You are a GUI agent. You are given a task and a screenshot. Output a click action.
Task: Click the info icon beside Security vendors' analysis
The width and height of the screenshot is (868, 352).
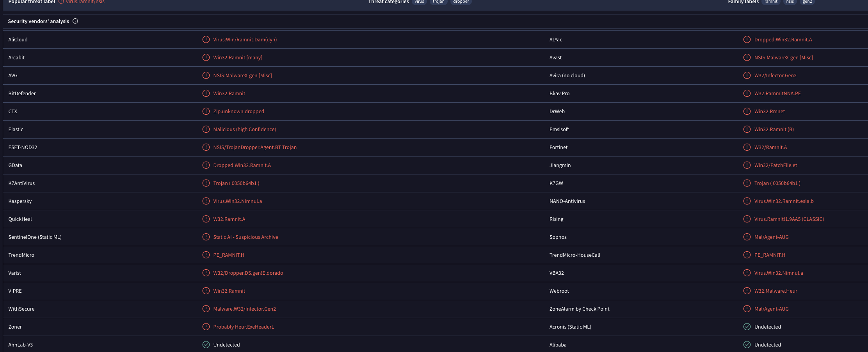(75, 21)
